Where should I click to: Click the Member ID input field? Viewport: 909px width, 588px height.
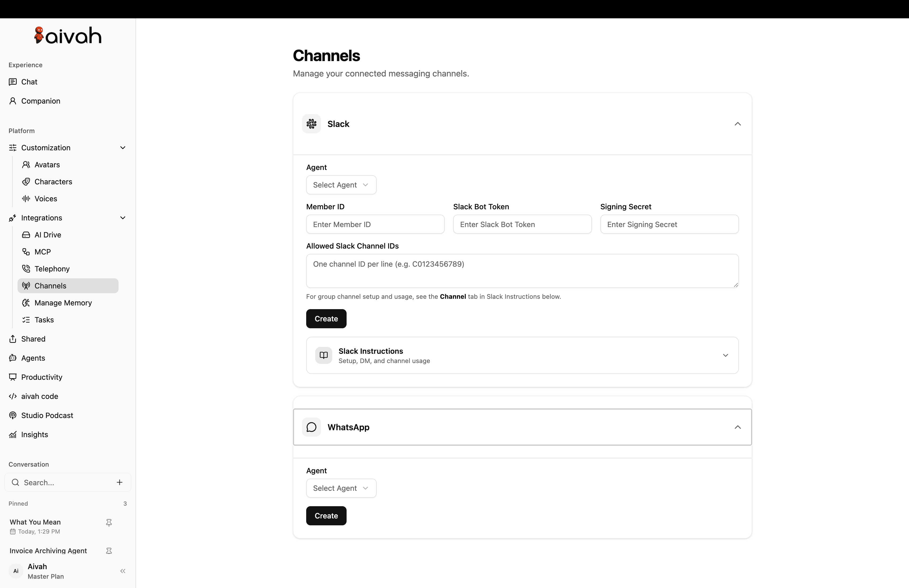375,224
